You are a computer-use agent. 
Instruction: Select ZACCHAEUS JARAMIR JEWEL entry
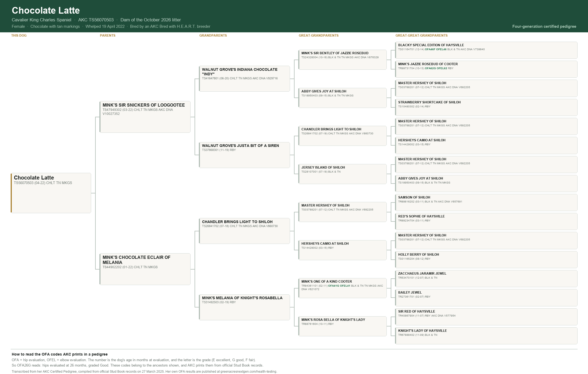pyautogui.click(x=486, y=279)
